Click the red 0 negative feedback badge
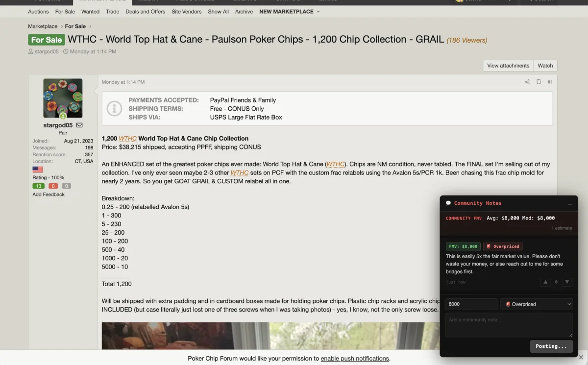This screenshot has height=365, width=588. pyautogui.click(x=53, y=186)
